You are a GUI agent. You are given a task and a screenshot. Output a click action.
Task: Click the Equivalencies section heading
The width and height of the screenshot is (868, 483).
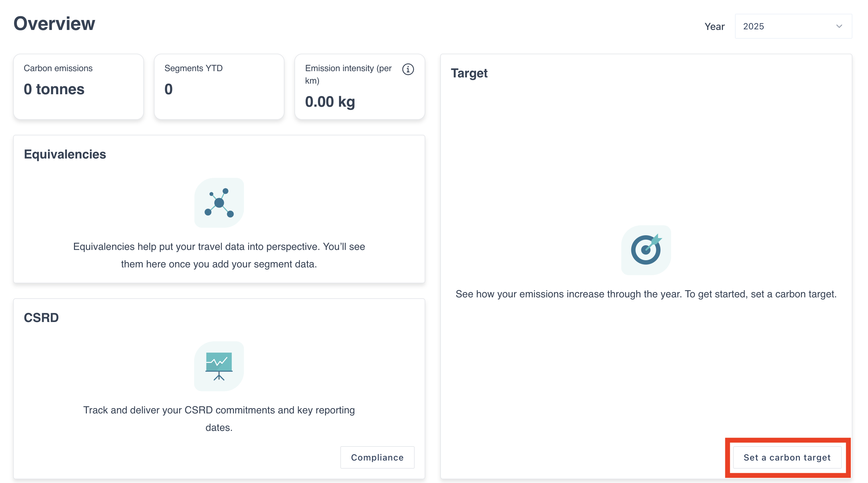point(65,154)
